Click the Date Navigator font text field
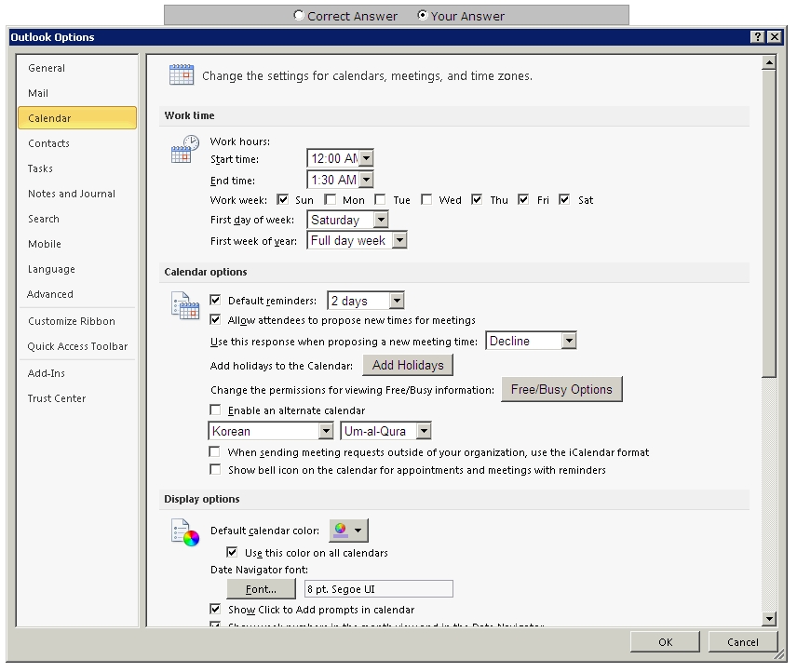 click(379, 589)
